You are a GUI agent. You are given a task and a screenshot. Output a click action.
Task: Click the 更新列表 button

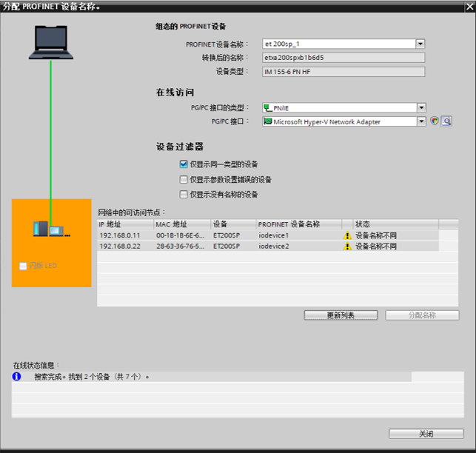(x=341, y=315)
